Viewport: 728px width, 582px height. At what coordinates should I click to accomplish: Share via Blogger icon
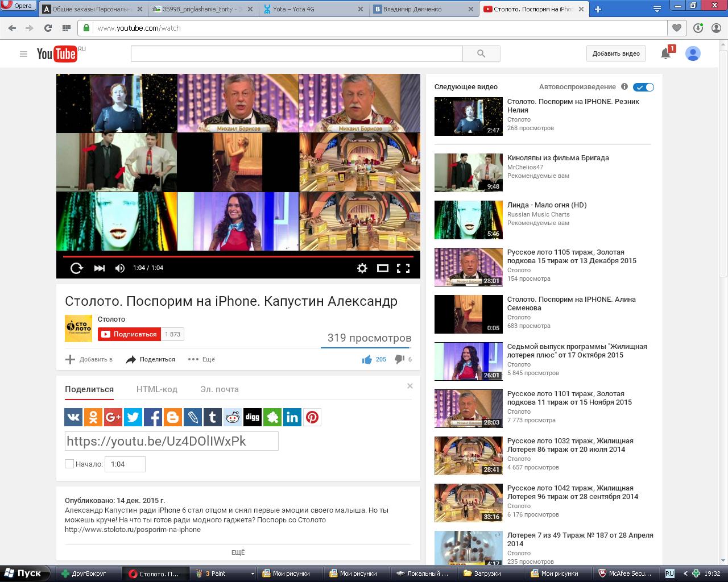[x=173, y=417]
